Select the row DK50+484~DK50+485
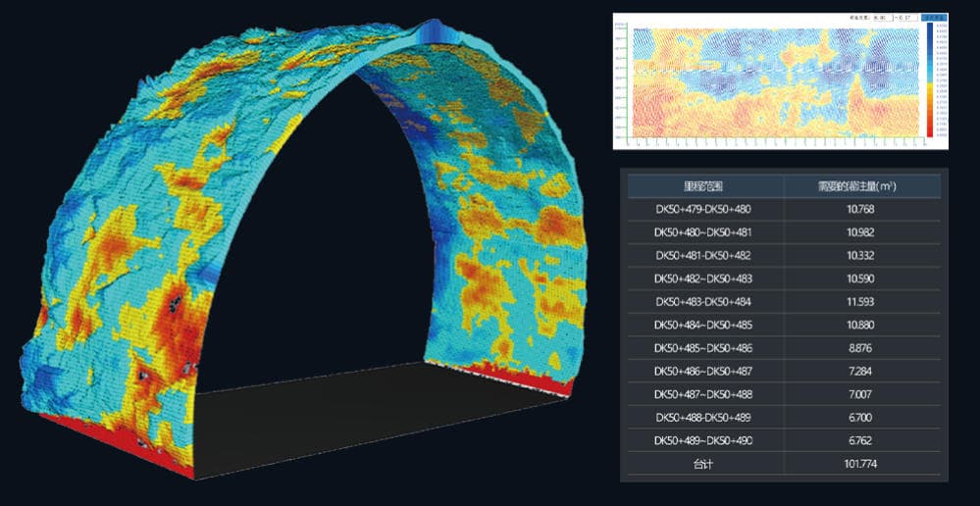Screen dimensions: 980x506 tap(784, 325)
